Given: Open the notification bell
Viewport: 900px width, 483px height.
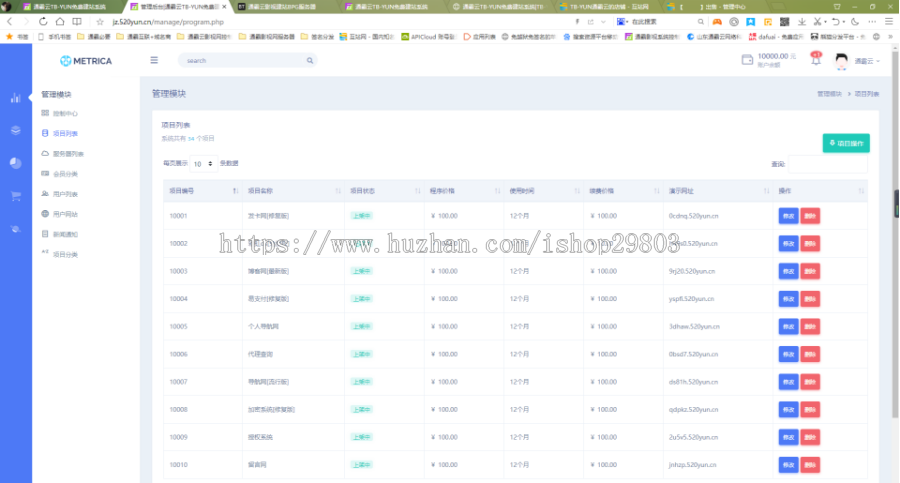Looking at the screenshot, I should pyautogui.click(x=816, y=59).
